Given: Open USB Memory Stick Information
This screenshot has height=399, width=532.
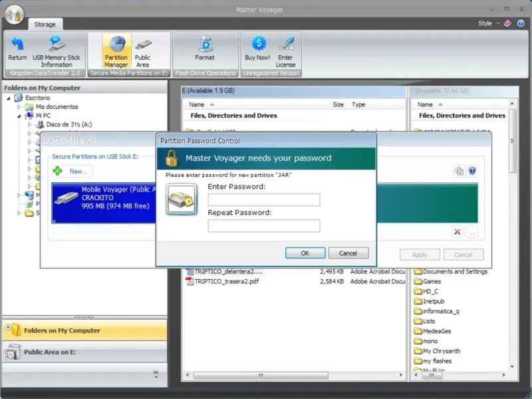Looking at the screenshot, I should click(x=57, y=51).
